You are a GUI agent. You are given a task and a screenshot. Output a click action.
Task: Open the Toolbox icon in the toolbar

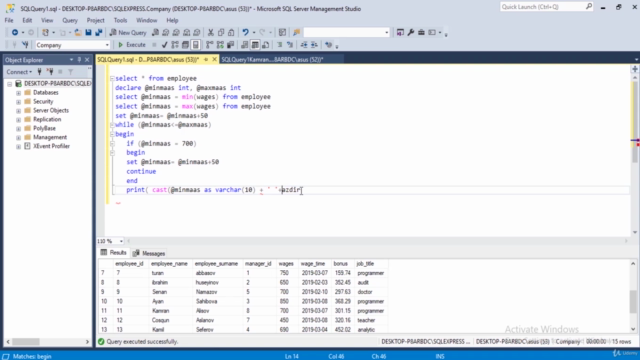pyautogui.click(x=421, y=32)
